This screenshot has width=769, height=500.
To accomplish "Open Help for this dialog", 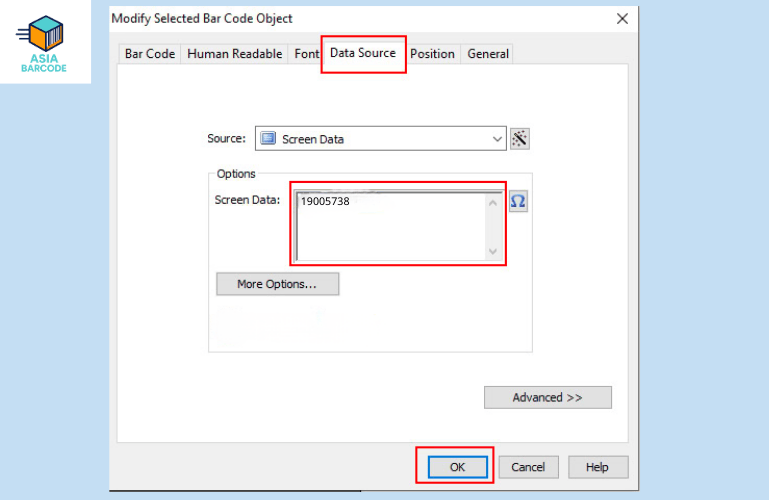I will pyautogui.click(x=597, y=467).
